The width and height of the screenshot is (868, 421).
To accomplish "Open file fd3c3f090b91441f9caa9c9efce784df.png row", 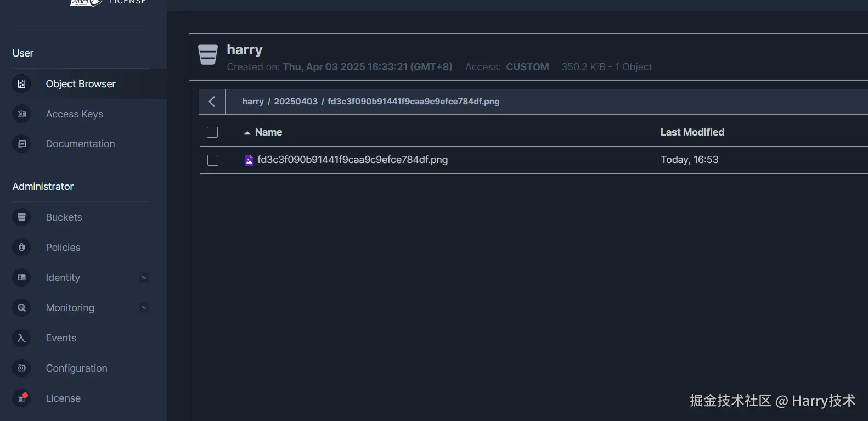I will tap(352, 160).
